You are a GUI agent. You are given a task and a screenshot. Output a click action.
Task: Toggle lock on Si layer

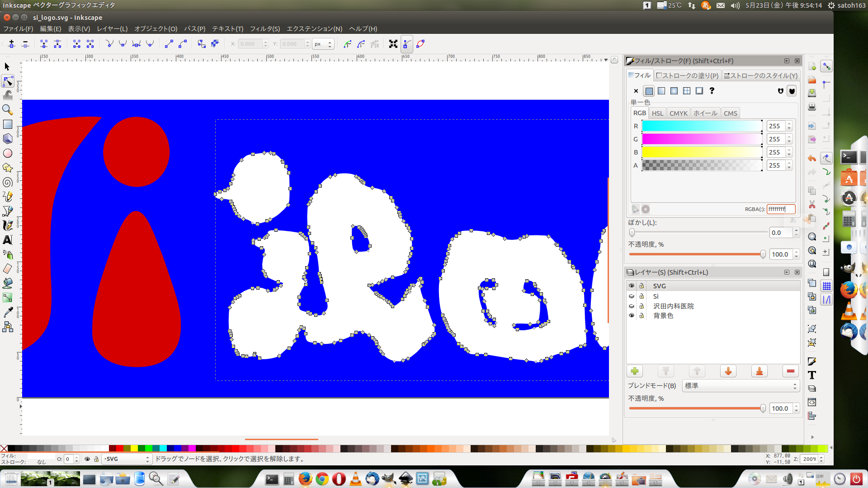642,296
